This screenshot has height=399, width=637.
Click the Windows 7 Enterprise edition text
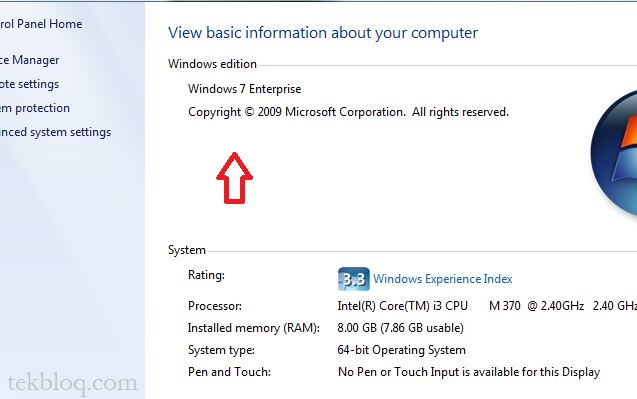(x=245, y=89)
